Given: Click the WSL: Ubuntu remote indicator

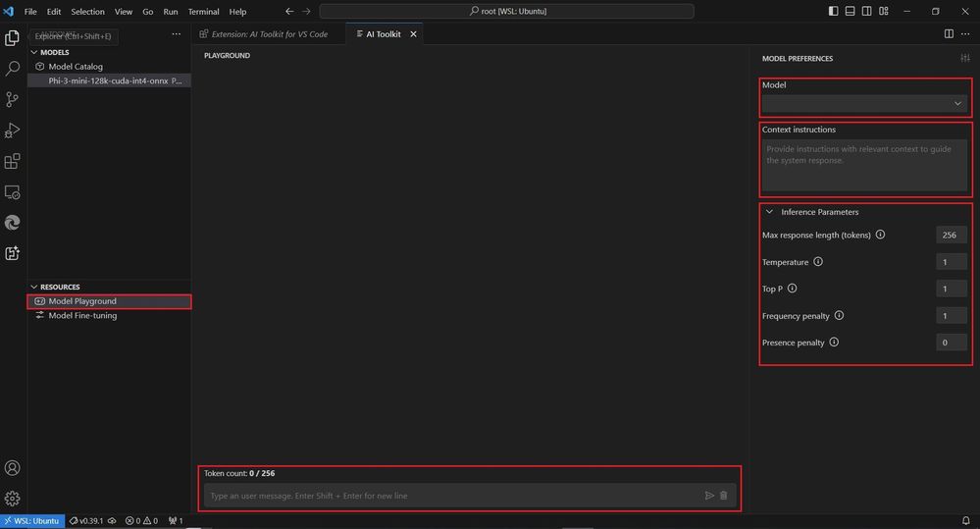Looking at the screenshot, I should point(31,521).
